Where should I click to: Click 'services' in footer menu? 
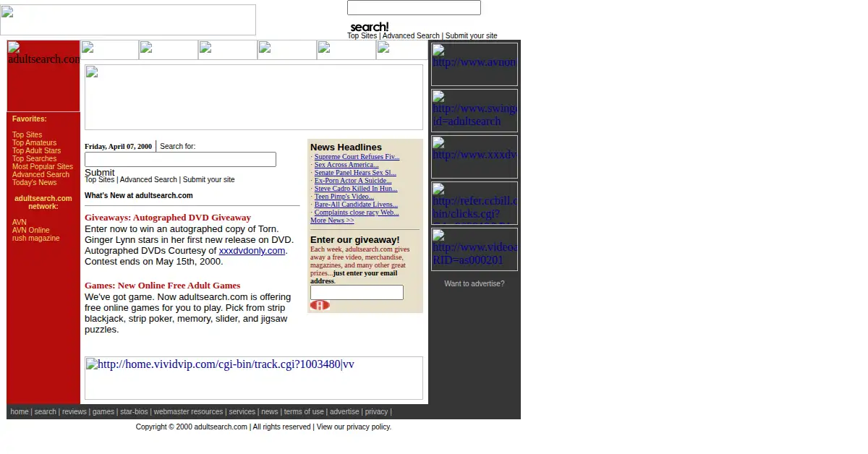click(x=242, y=411)
